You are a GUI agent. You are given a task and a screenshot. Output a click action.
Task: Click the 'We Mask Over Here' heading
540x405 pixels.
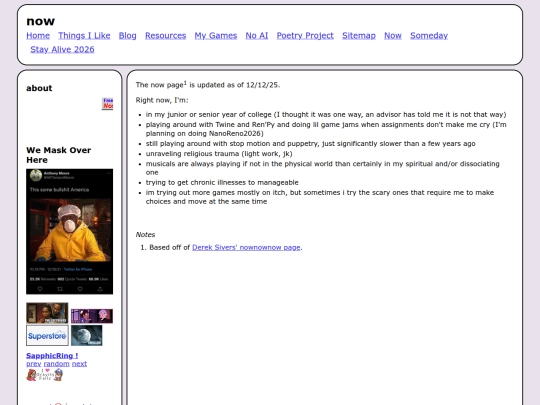(x=59, y=155)
